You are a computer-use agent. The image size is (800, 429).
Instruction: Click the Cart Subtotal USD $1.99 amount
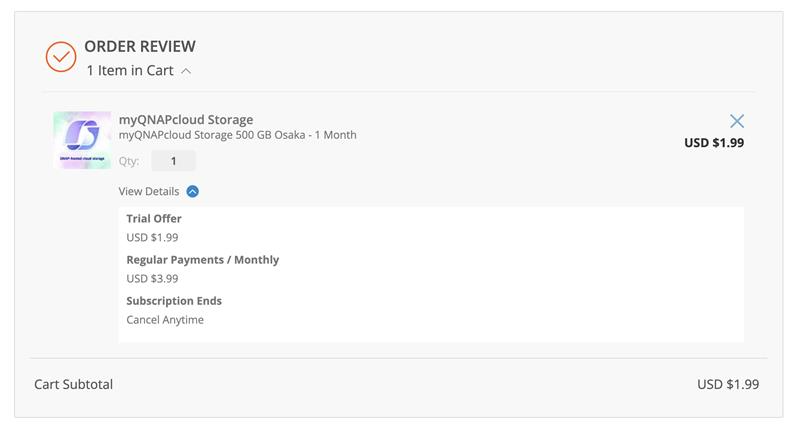pos(727,385)
